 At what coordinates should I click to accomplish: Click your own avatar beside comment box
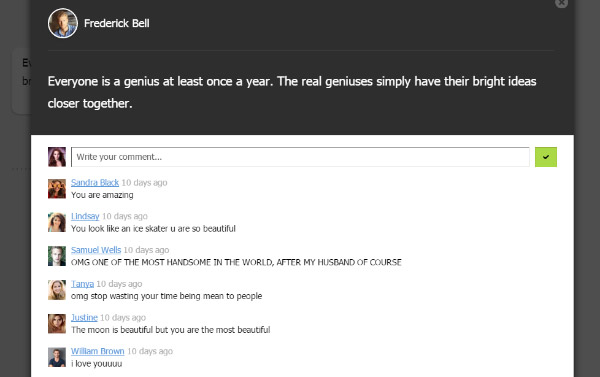pyautogui.click(x=57, y=157)
